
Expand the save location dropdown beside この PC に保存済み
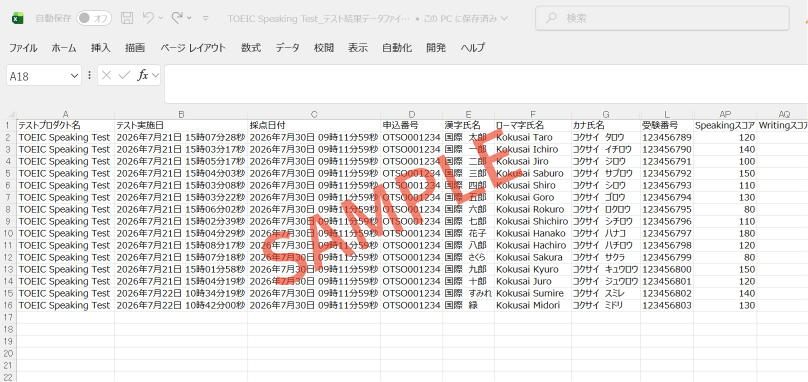tap(504, 19)
